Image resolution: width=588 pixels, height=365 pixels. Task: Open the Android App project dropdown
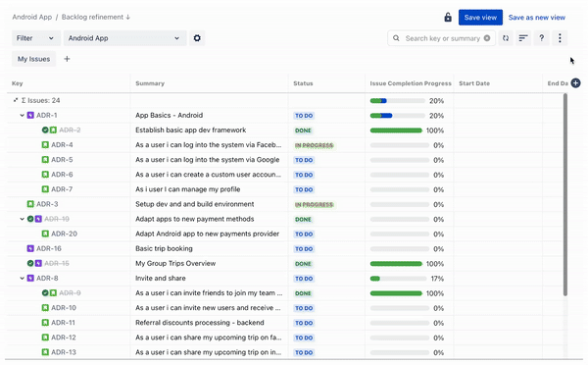[124, 38]
